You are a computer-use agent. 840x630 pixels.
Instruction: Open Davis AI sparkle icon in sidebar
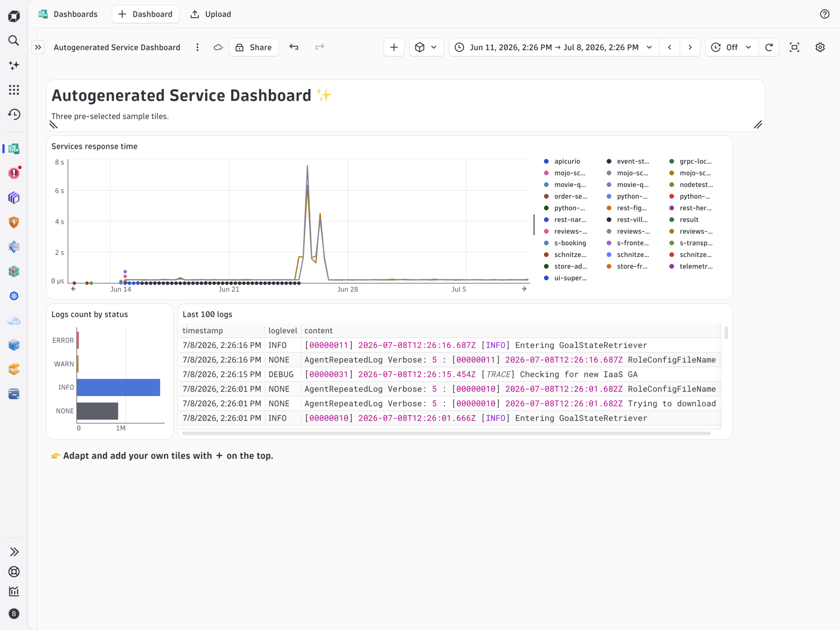(x=14, y=65)
